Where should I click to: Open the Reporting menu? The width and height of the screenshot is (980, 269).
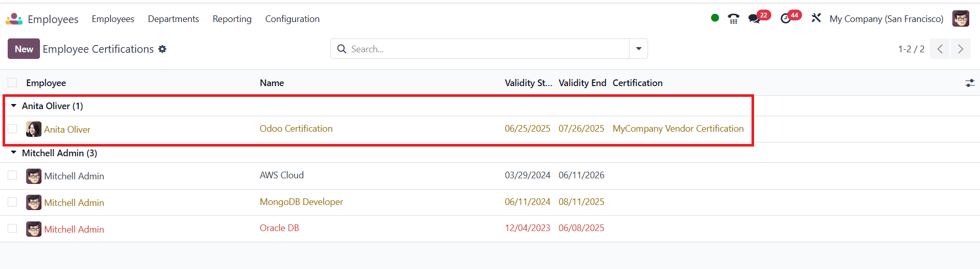pyautogui.click(x=232, y=19)
